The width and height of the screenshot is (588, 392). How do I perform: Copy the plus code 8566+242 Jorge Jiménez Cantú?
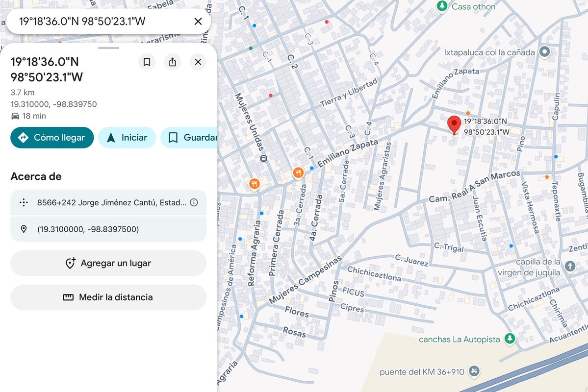coord(108,202)
